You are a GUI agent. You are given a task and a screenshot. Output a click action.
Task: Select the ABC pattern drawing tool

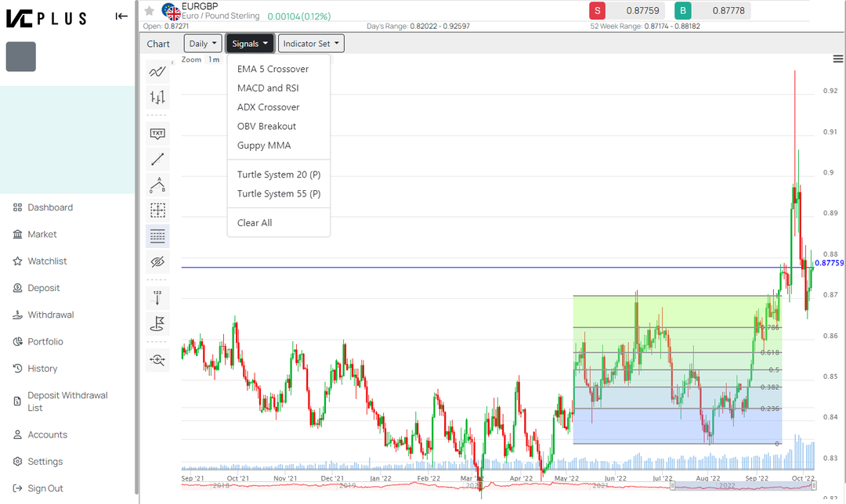pos(157,185)
